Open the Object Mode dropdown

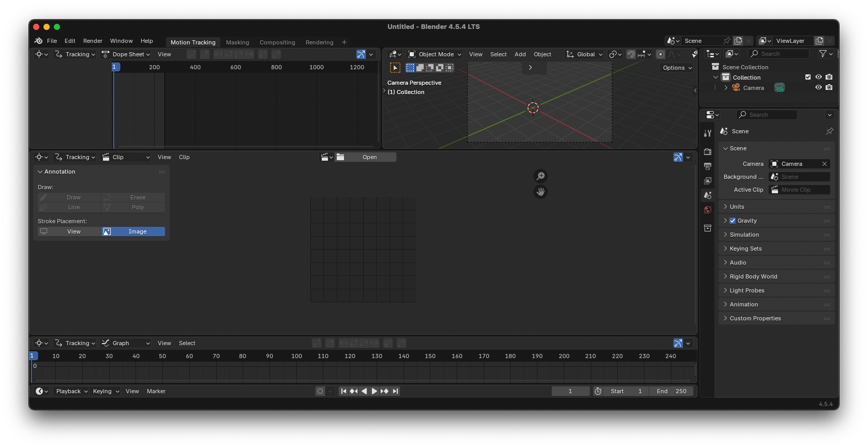pos(435,54)
